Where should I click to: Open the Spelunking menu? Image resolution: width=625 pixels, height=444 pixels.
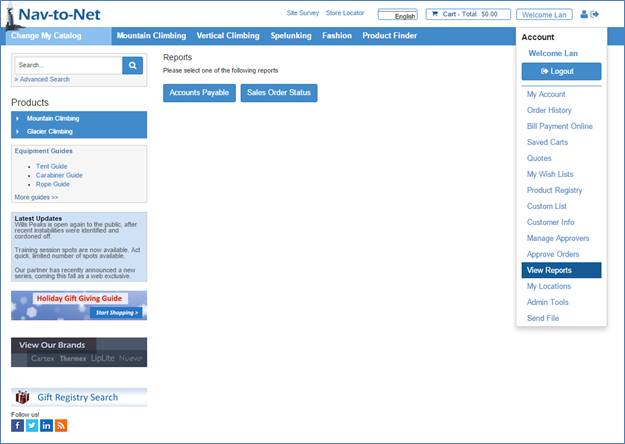pyautogui.click(x=291, y=35)
